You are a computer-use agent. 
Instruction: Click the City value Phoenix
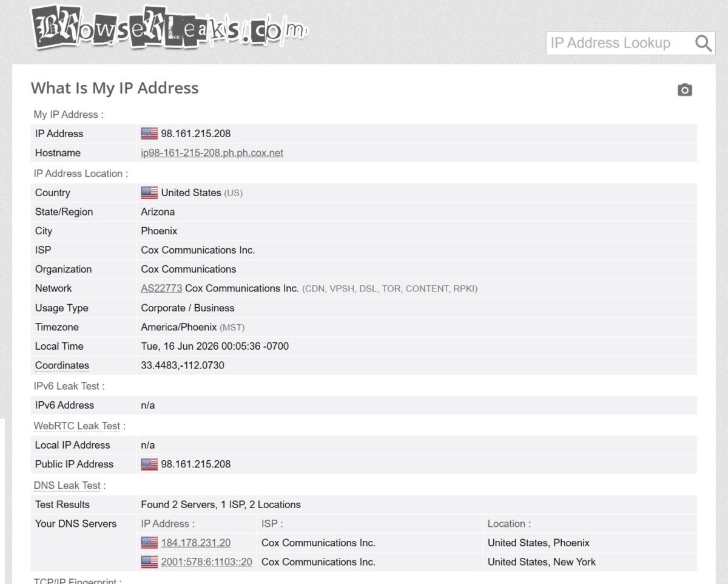[159, 231]
